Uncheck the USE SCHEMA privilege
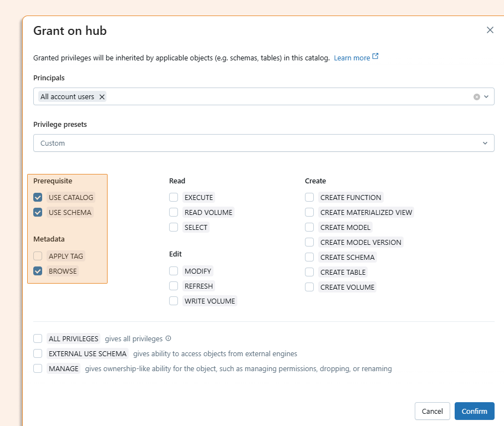This screenshot has height=426, width=504. (38, 212)
